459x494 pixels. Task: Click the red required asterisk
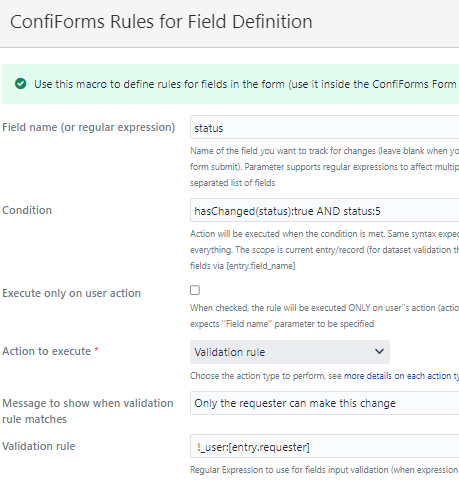(x=96, y=350)
